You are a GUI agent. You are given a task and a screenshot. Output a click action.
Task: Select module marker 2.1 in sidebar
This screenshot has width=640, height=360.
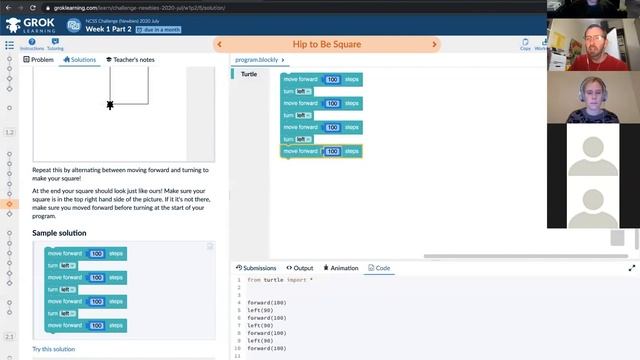point(9,337)
